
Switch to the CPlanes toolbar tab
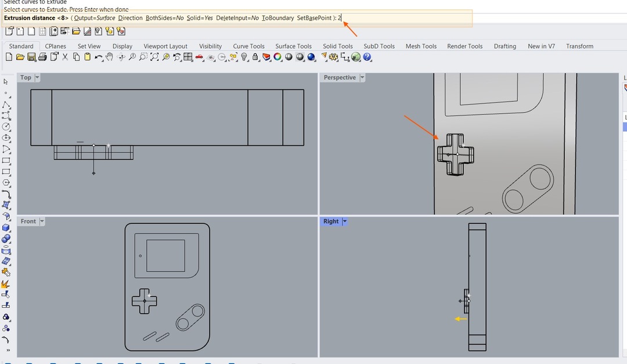tap(55, 46)
